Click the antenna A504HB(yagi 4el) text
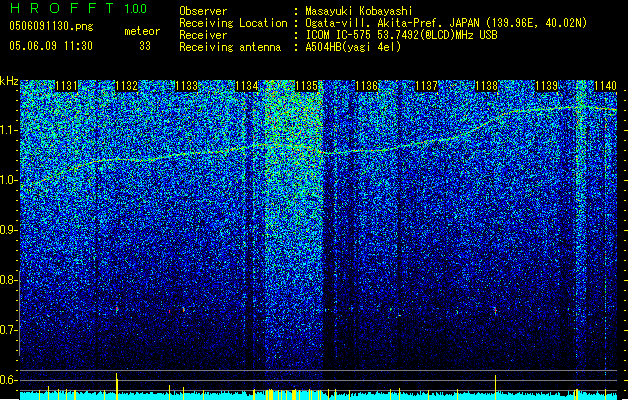This screenshot has height=400, width=629. [353, 47]
